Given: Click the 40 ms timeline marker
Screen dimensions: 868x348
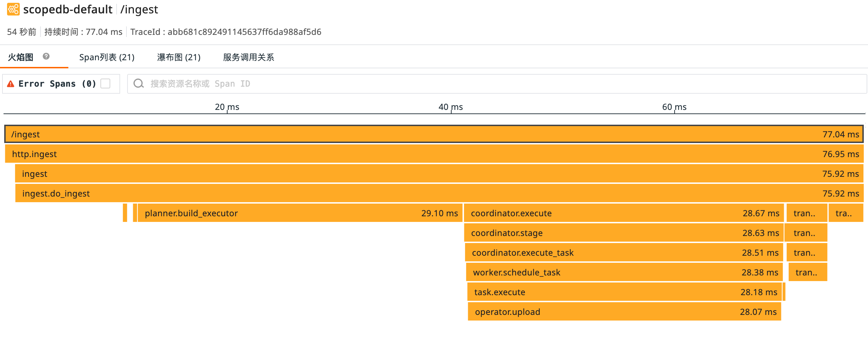Looking at the screenshot, I should [451, 107].
